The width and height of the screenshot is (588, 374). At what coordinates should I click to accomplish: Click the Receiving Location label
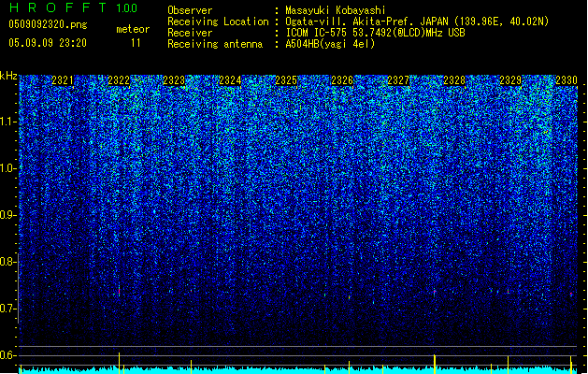pyautogui.click(x=218, y=22)
